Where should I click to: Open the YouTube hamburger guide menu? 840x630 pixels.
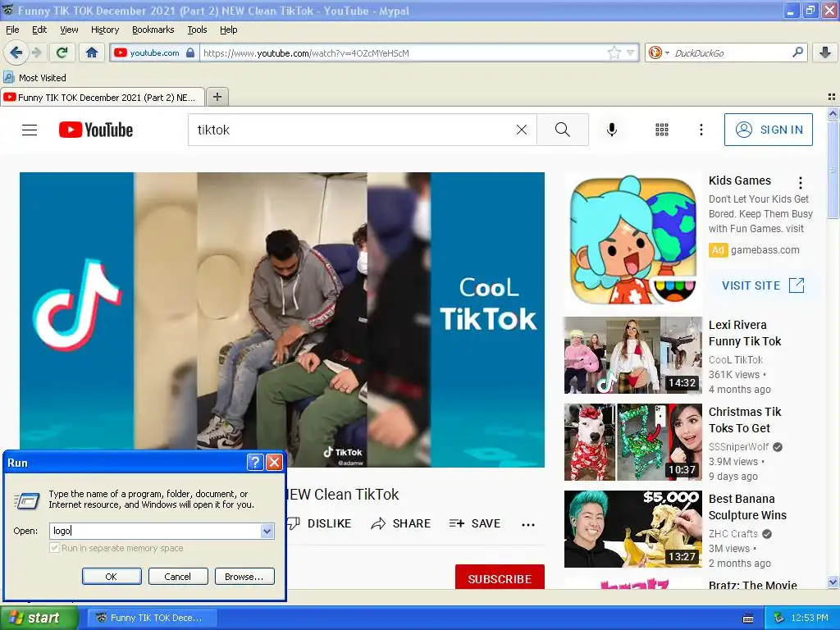point(30,130)
